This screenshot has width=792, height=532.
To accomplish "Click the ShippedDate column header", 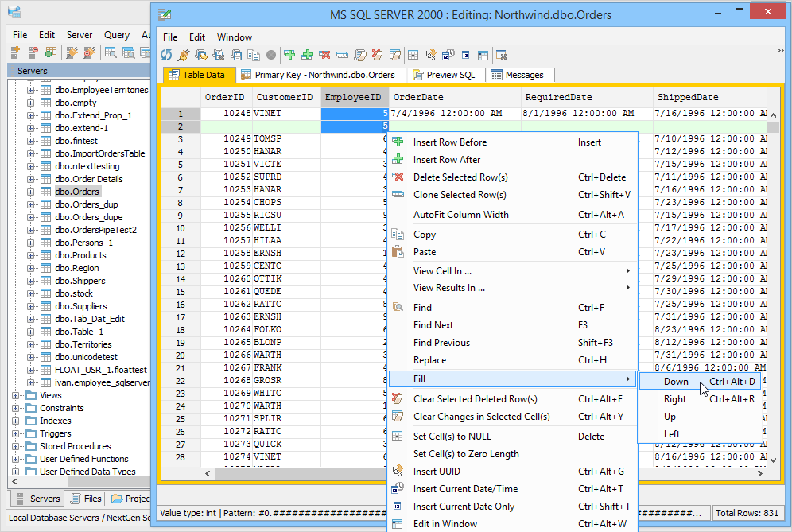I will (709, 97).
